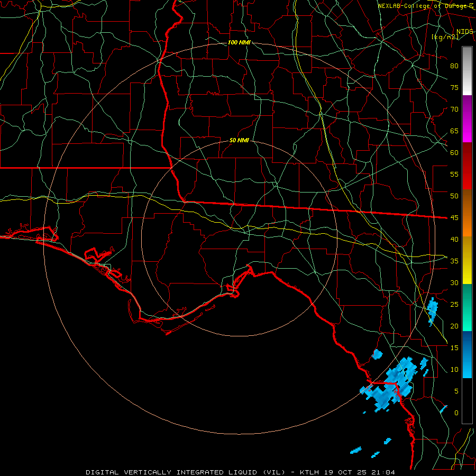Click the '55' value on the VIL scale
The image size is (476, 476).
point(454,175)
